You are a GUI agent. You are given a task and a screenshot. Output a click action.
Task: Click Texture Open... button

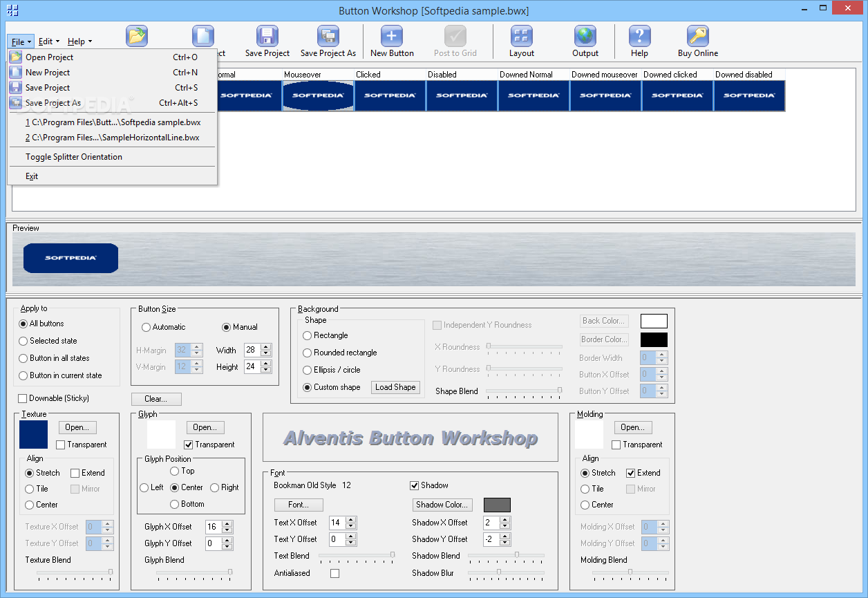tap(77, 427)
